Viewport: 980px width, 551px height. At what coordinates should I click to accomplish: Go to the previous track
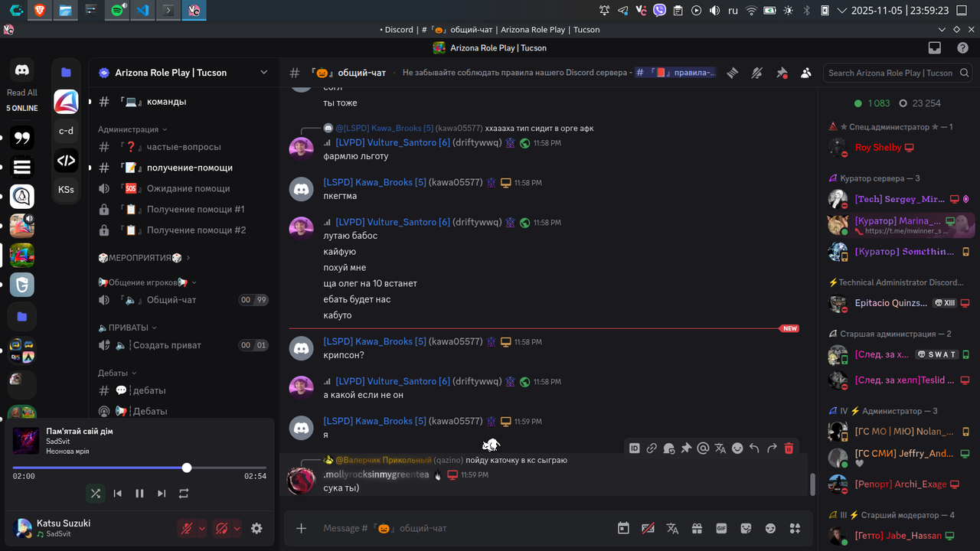[x=117, y=494]
